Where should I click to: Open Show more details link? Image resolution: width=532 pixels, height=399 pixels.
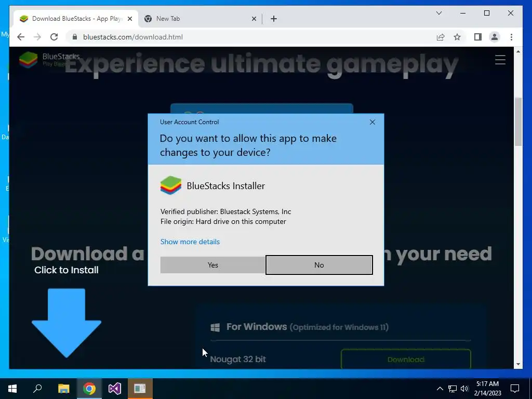pyautogui.click(x=190, y=242)
